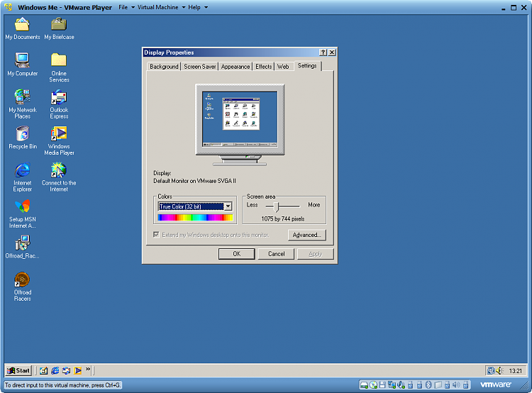This screenshot has height=393, width=532.
Task: Open the VMware File menu
Action: click(x=126, y=7)
